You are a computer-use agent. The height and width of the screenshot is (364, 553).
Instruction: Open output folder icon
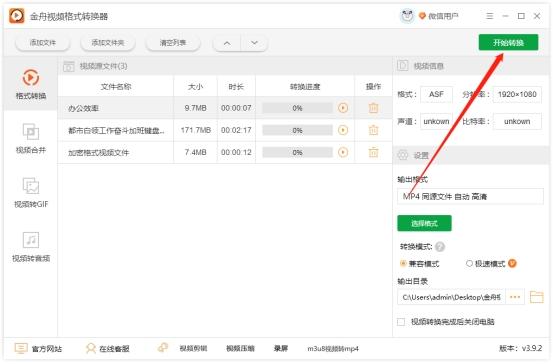[x=536, y=297]
